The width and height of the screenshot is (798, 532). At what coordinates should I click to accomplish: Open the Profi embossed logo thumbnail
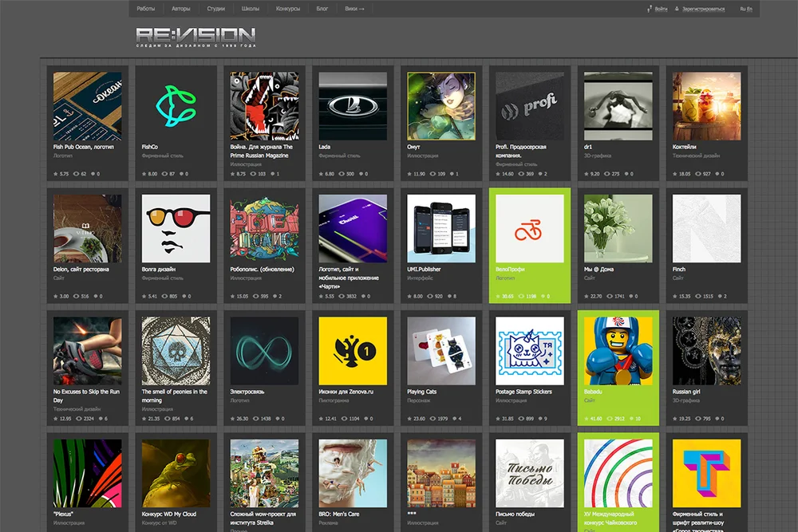click(x=530, y=106)
